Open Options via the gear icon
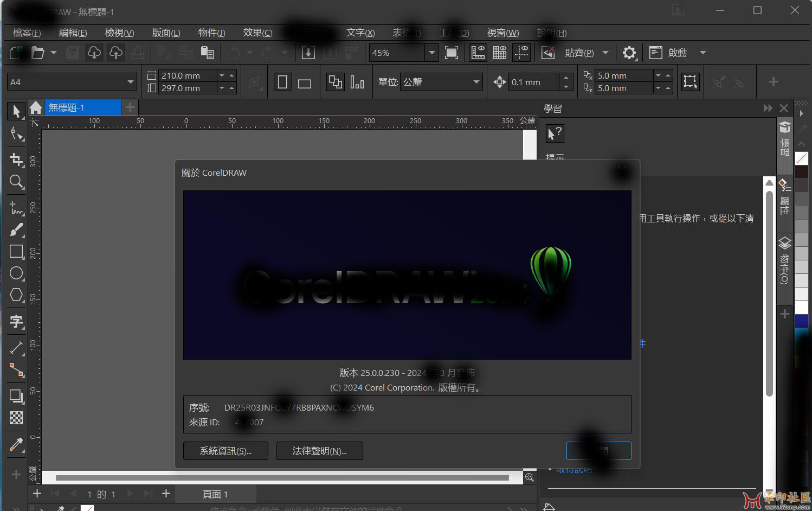 tap(629, 53)
